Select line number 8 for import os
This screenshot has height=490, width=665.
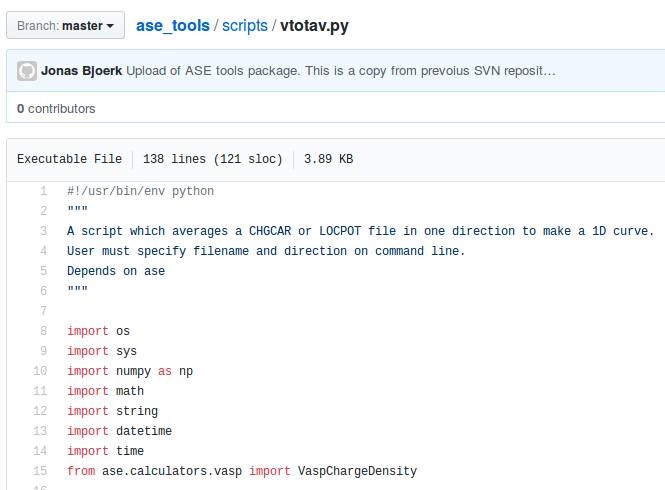pos(43,331)
